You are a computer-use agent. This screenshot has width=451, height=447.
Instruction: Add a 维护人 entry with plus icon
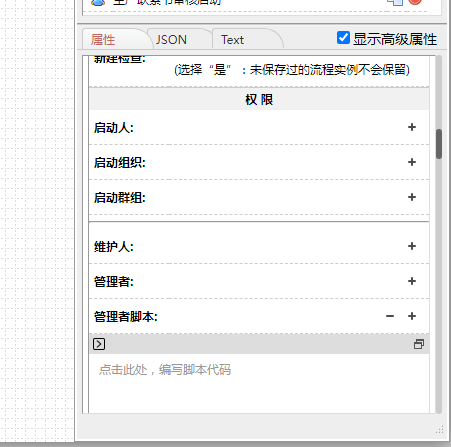coord(412,246)
